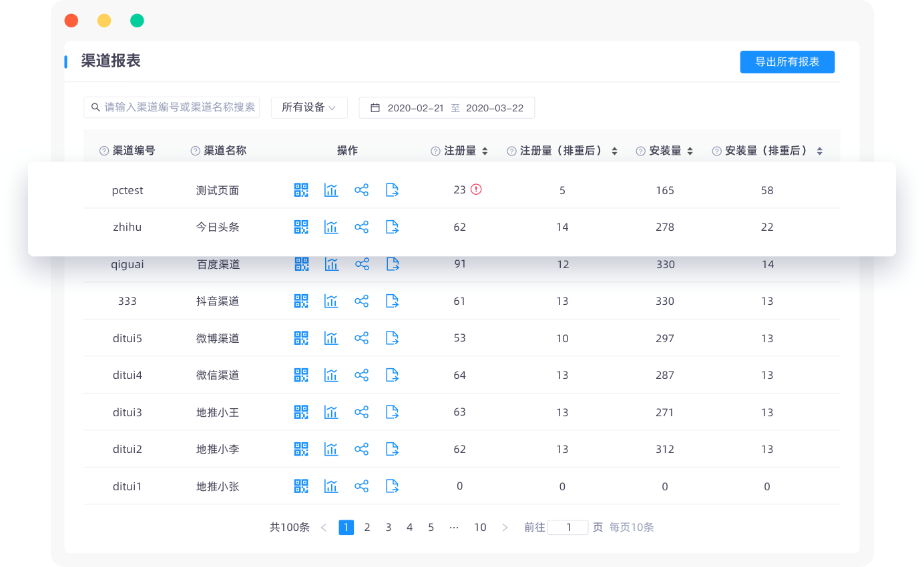Export report for channel 333
Image resolution: width=924 pixels, height=567 pixels.
click(x=393, y=301)
